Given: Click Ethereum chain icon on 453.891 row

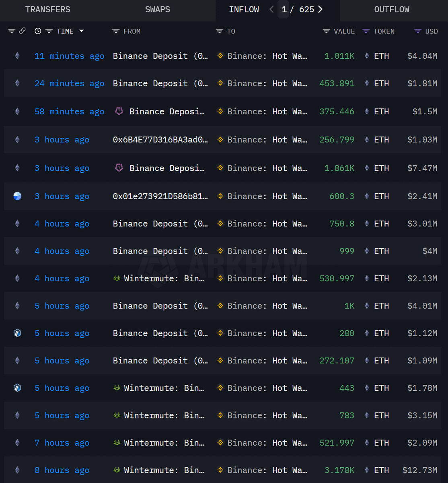Looking at the screenshot, I should (17, 83).
